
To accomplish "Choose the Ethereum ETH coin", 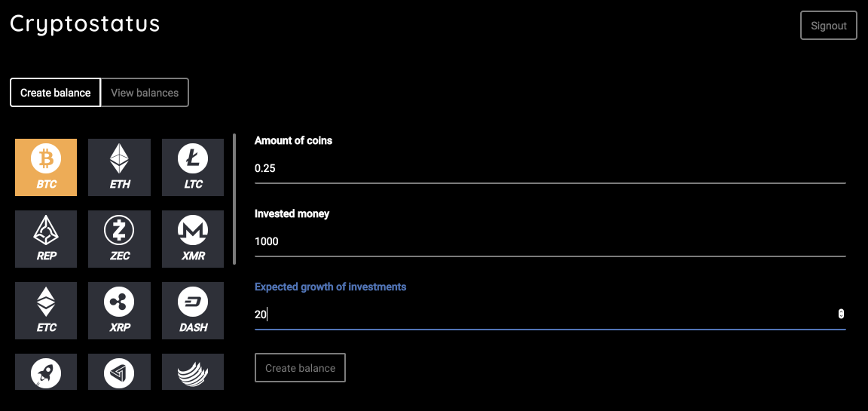I will pyautogui.click(x=119, y=167).
